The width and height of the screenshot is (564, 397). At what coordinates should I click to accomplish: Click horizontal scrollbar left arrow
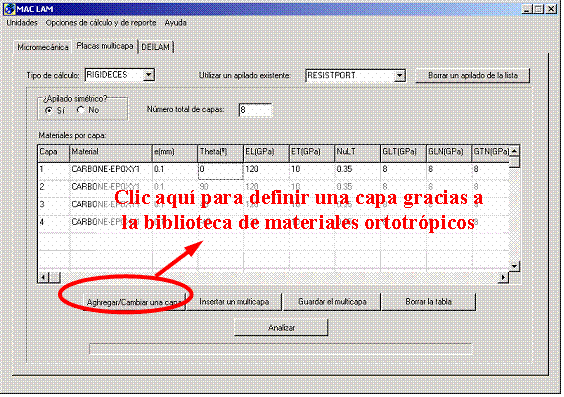coord(44,277)
